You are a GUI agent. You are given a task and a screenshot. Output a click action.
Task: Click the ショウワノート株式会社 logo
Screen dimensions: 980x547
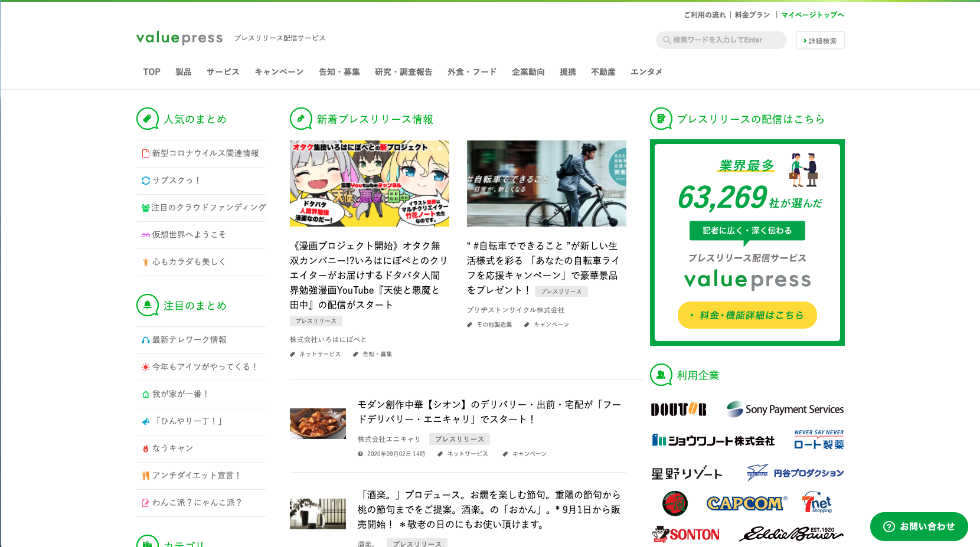[x=713, y=440]
